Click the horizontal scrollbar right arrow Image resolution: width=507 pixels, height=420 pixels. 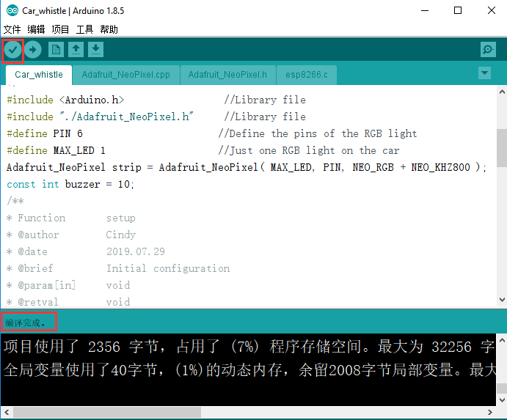coord(490,412)
